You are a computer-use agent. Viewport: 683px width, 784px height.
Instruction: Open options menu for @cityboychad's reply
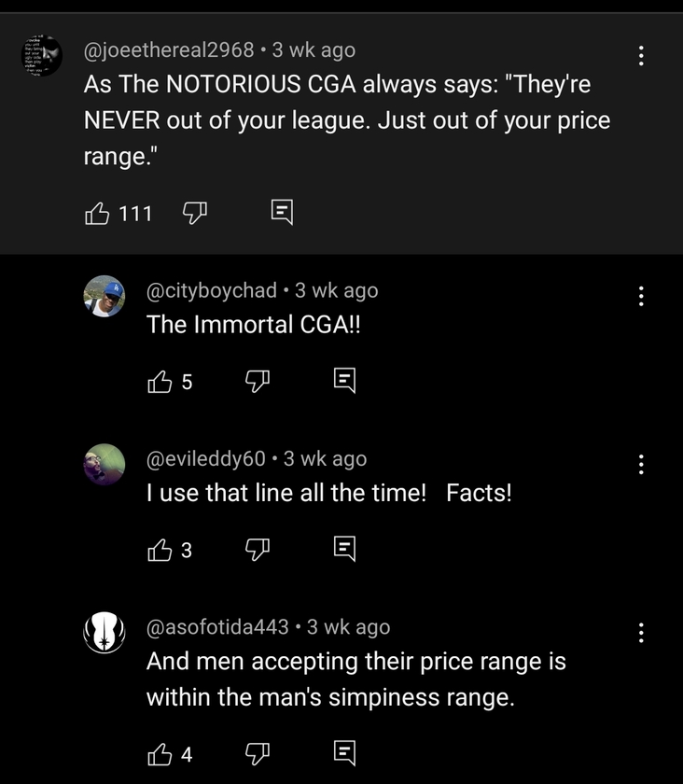click(641, 296)
